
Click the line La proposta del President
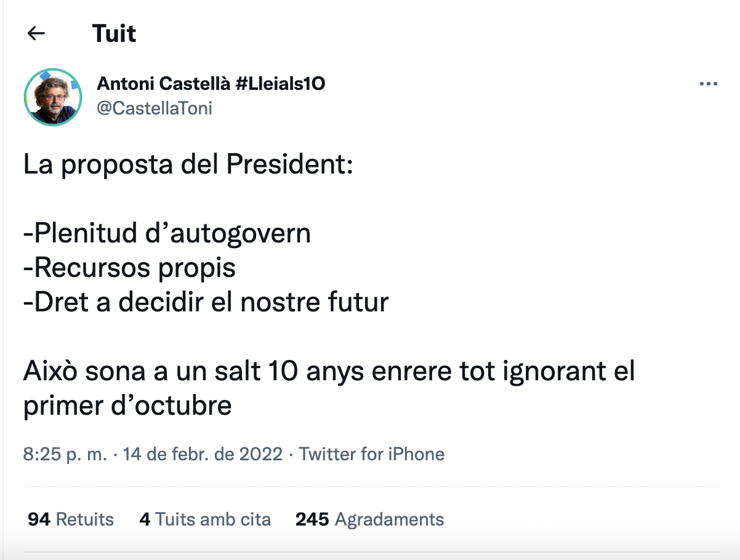188,165
